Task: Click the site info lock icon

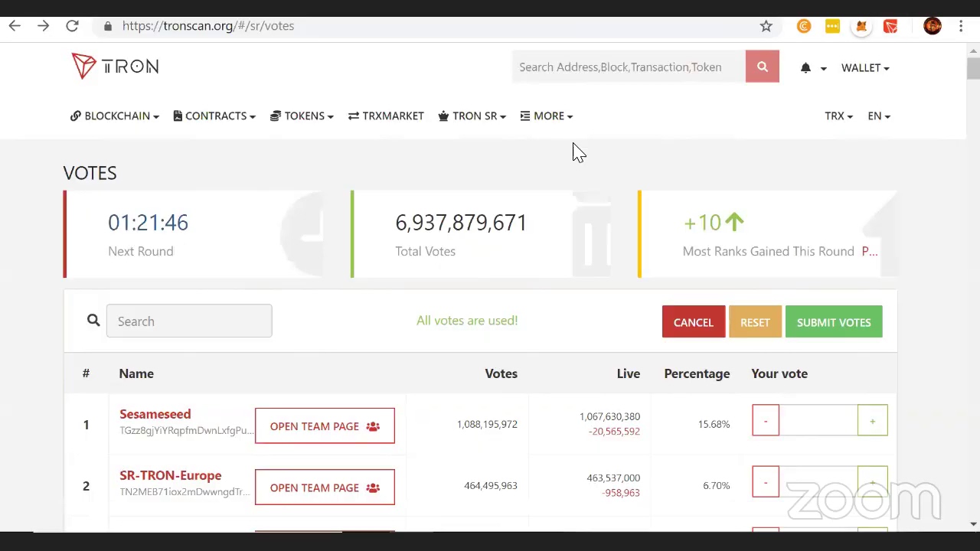Action: pyautogui.click(x=108, y=26)
